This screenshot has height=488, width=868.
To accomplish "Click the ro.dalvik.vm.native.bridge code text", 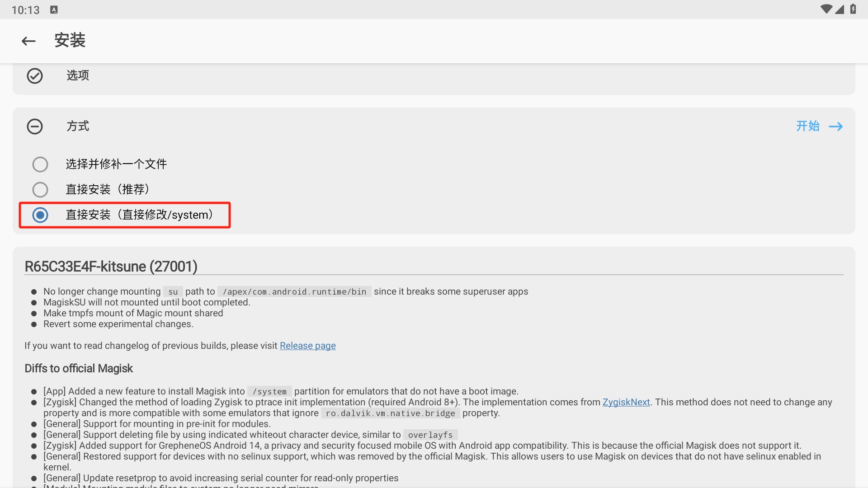I will tap(390, 413).
